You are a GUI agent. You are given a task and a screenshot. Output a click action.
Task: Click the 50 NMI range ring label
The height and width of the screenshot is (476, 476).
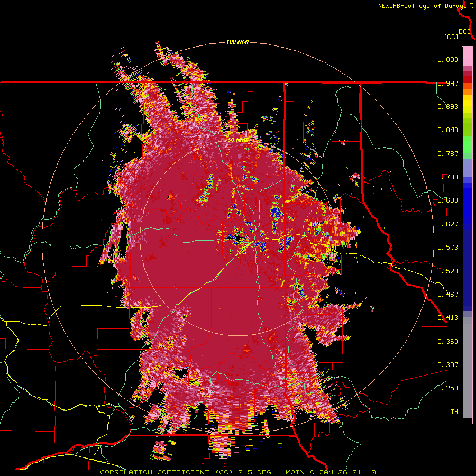(x=238, y=140)
